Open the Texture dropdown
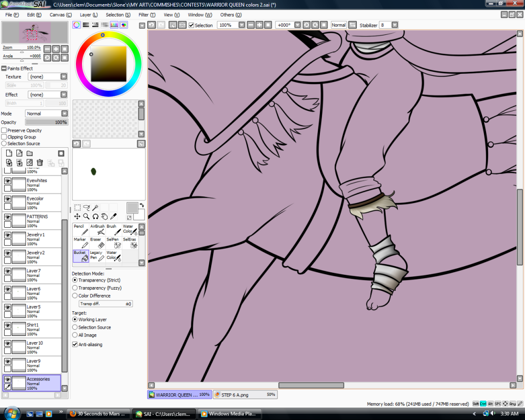Viewport: 525px width, 420px height. pyautogui.click(x=64, y=77)
